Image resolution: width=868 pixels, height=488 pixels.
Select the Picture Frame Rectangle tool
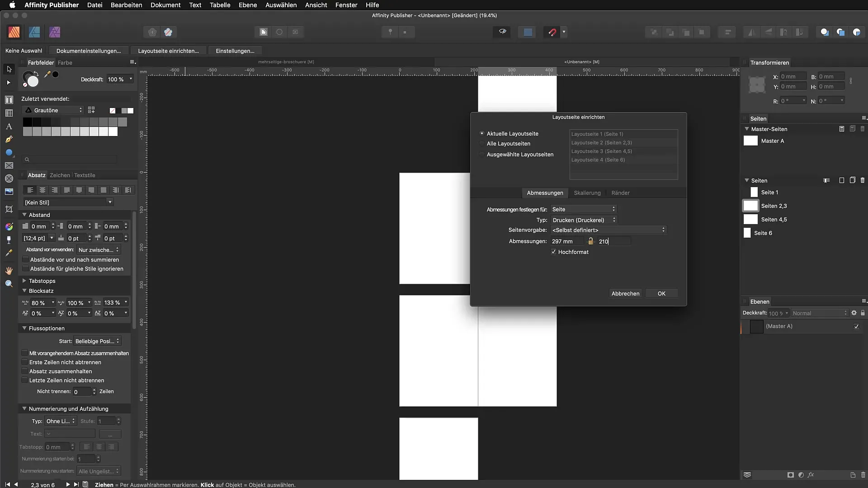[9, 166]
